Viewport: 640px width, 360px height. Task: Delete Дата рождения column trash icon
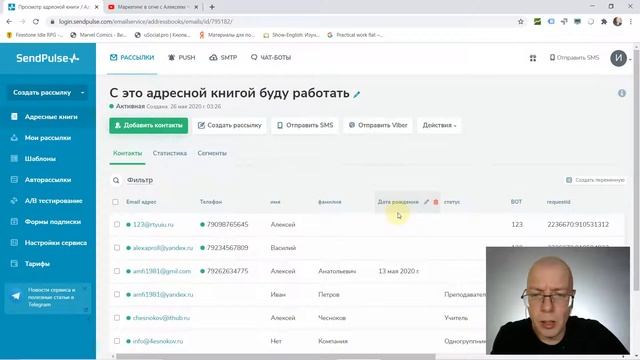click(x=436, y=202)
